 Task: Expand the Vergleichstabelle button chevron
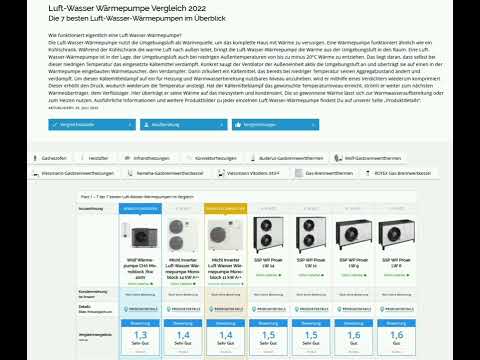click(x=130, y=125)
